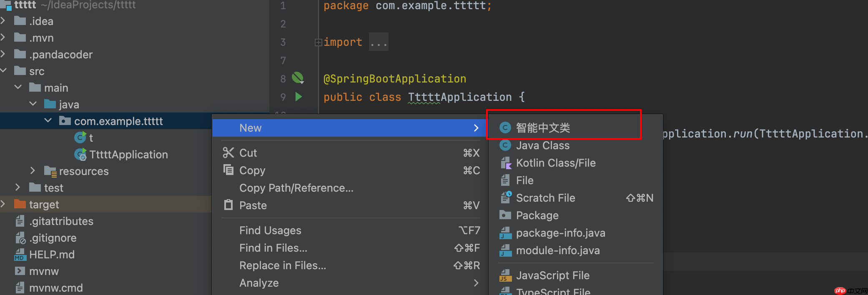This screenshot has width=868, height=295.
Task: Click the scissors icon beside Cut
Action: pyautogui.click(x=228, y=153)
